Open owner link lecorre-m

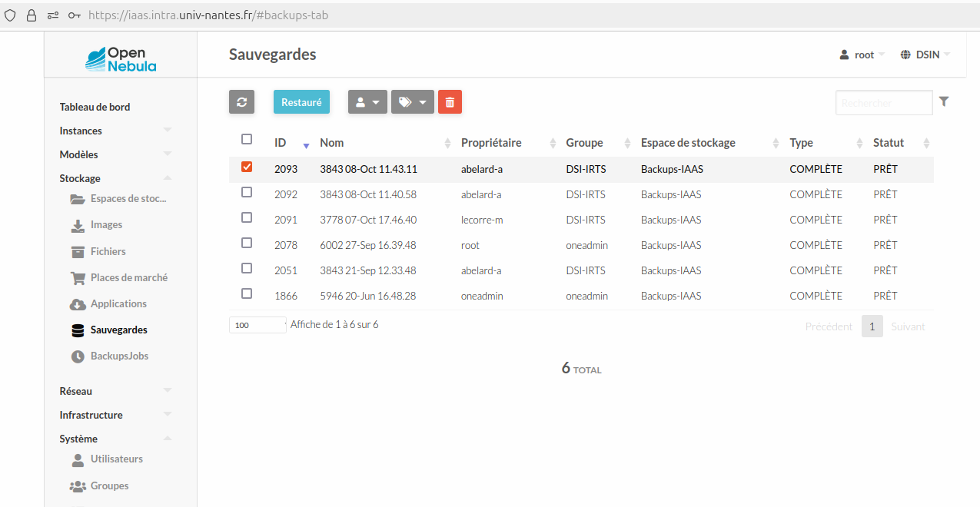pos(482,220)
